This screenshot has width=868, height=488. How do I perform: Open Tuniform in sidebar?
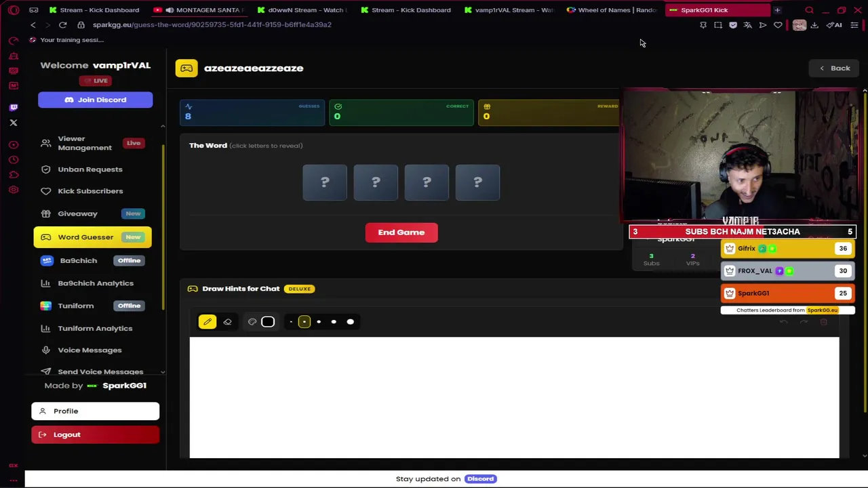pos(92,306)
